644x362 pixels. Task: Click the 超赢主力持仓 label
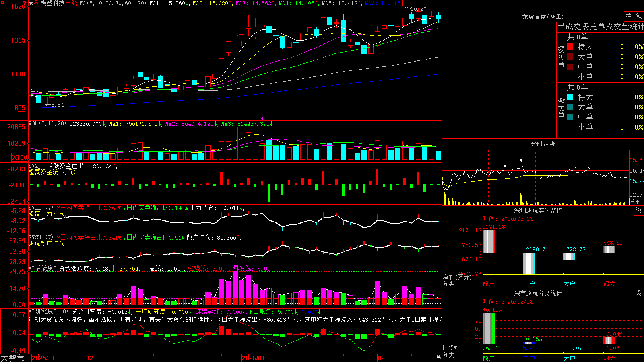pyautogui.click(x=46, y=214)
